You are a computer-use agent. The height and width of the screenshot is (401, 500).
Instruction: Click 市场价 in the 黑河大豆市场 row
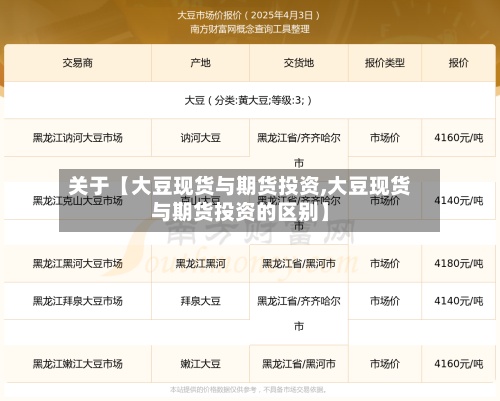coord(385,264)
